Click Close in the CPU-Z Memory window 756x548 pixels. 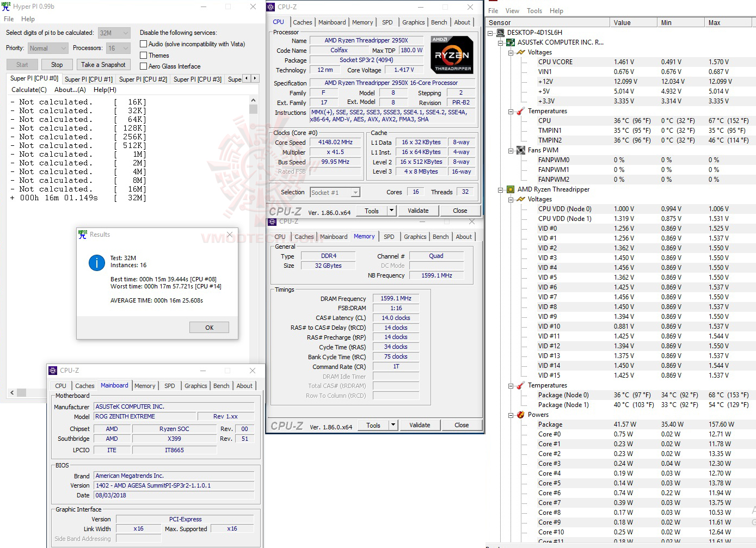[462, 425]
